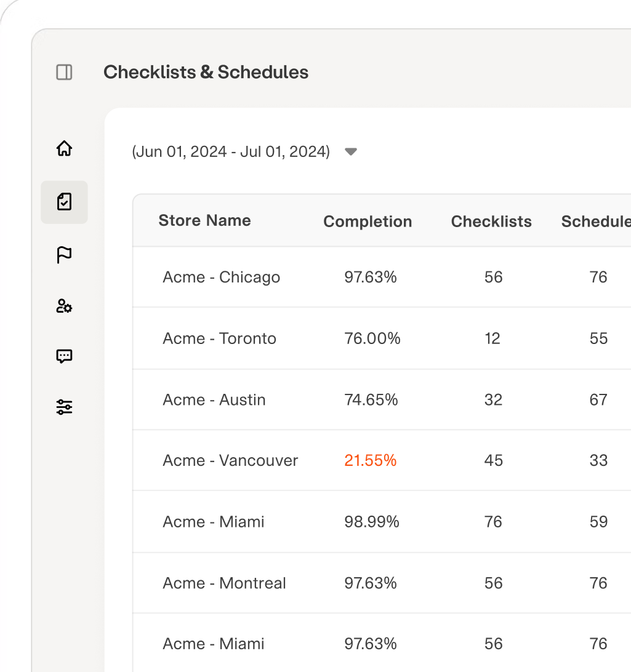Viewport: 631px width, 672px height.
Task: Click Vancouver's checklists count 45
Action: click(493, 461)
